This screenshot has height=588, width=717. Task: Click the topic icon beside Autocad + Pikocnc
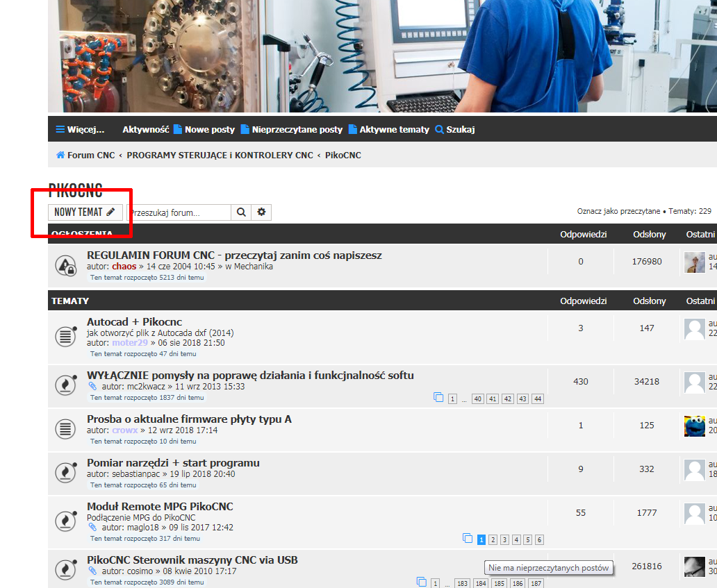tap(65, 336)
